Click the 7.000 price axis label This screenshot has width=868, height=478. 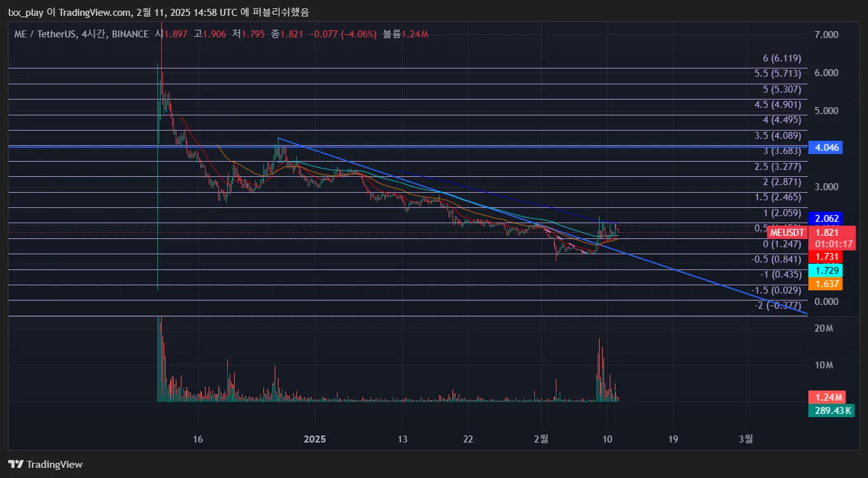[x=826, y=34]
